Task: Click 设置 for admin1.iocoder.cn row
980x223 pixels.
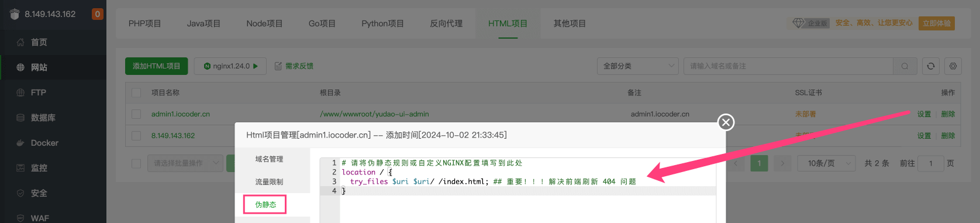Action: pyautogui.click(x=924, y=114)
